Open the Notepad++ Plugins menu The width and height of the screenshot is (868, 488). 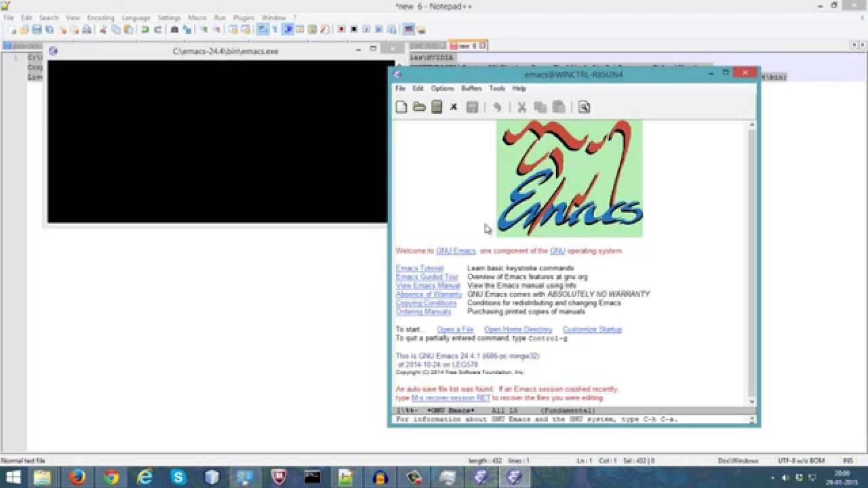tap(243, 18)
